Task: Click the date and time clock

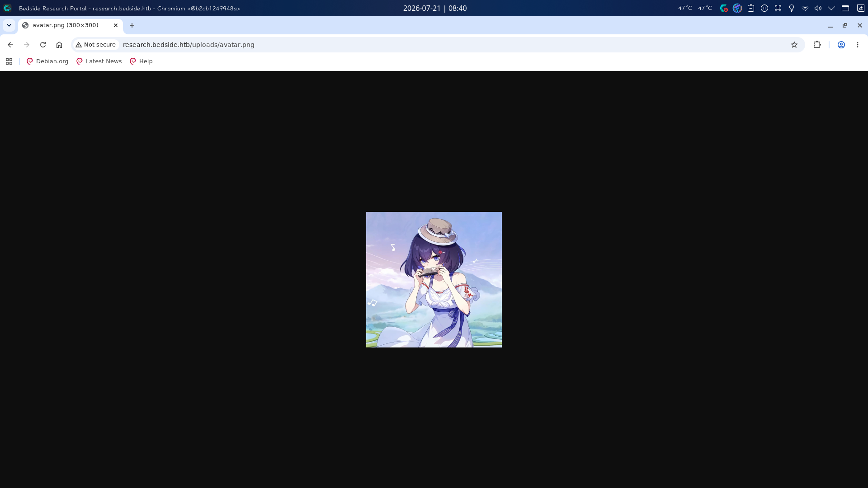Action: 435,8
